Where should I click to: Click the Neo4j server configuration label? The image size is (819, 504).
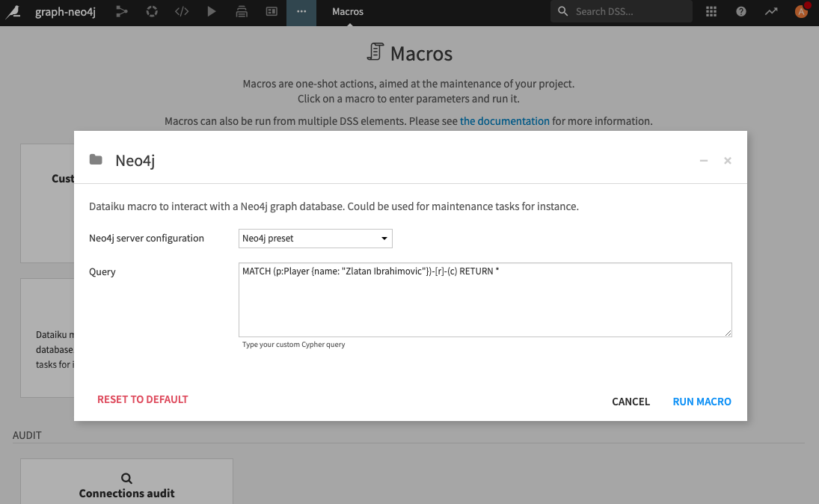147,238
